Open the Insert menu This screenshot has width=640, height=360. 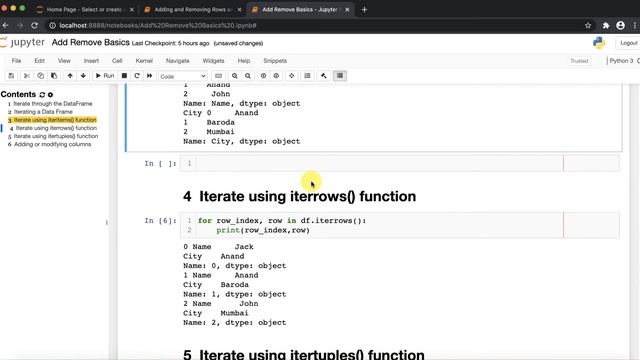tap(91, 61)
